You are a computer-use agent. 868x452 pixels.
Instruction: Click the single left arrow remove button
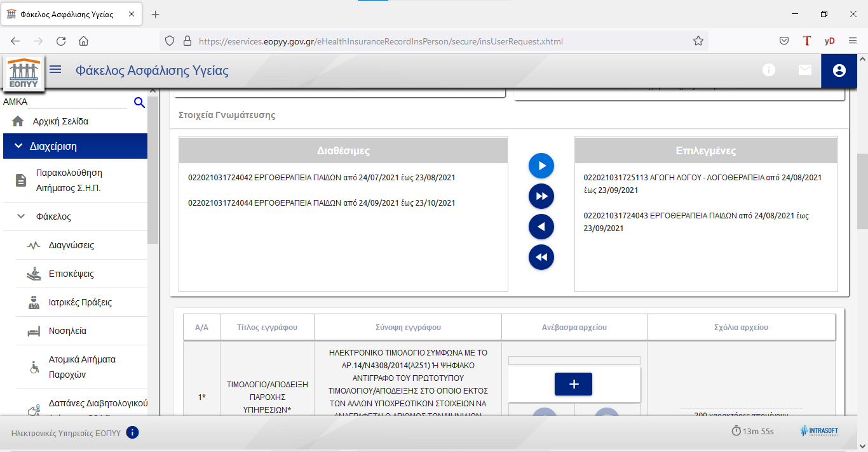pyautogui.click(x=541, y=227)
